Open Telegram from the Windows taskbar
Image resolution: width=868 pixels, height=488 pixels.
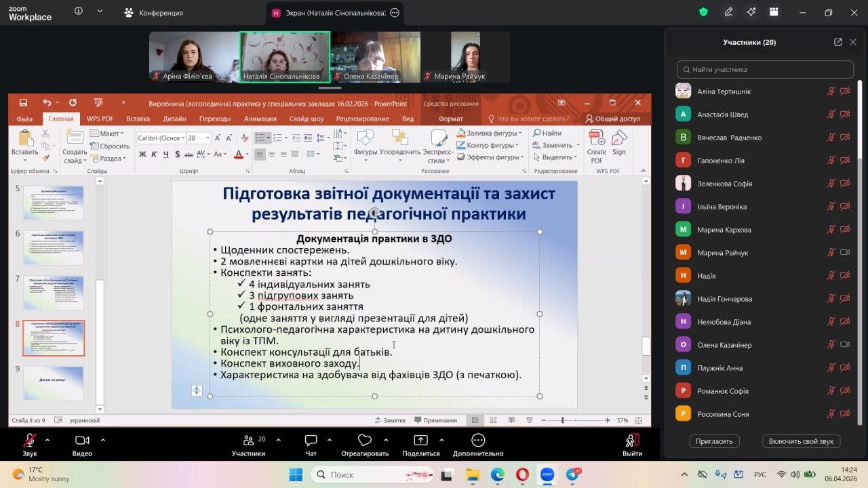coord(572,474)
